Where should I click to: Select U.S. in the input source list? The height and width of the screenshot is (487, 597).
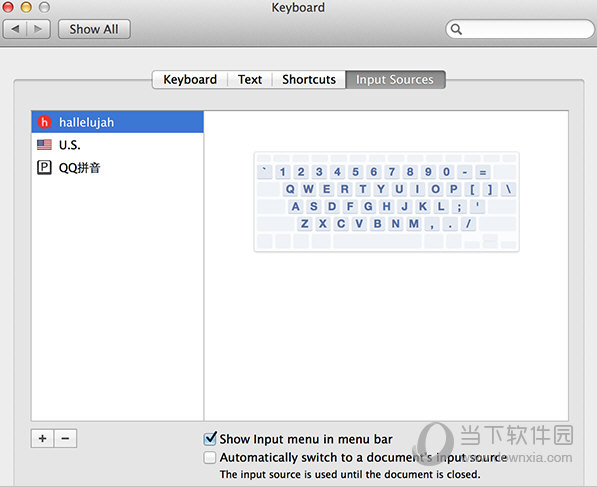118,145
